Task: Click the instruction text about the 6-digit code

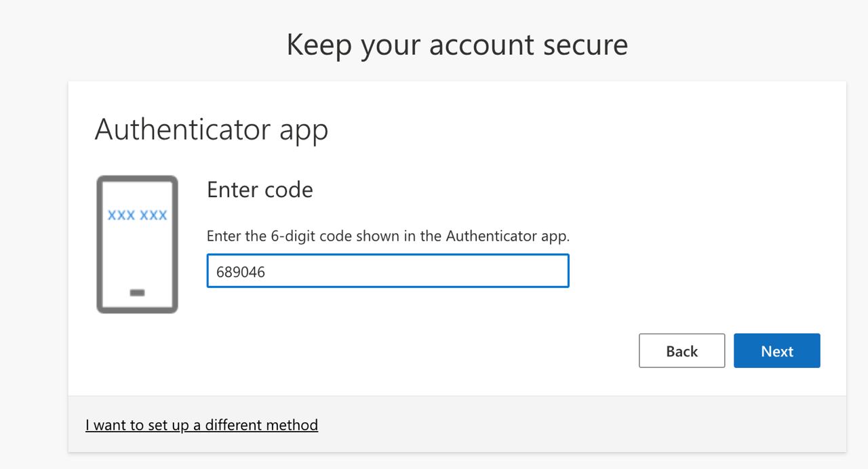Action: (x=387, y=236)
